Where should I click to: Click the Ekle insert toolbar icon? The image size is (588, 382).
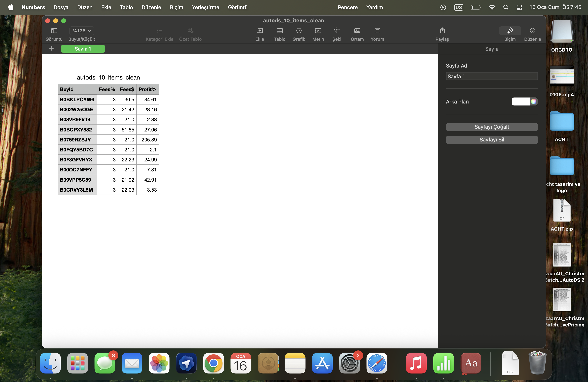click(260, 31)
